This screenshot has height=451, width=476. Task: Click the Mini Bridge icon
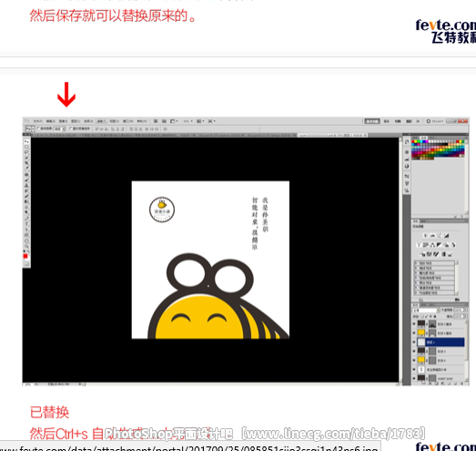tap(164, 121)
